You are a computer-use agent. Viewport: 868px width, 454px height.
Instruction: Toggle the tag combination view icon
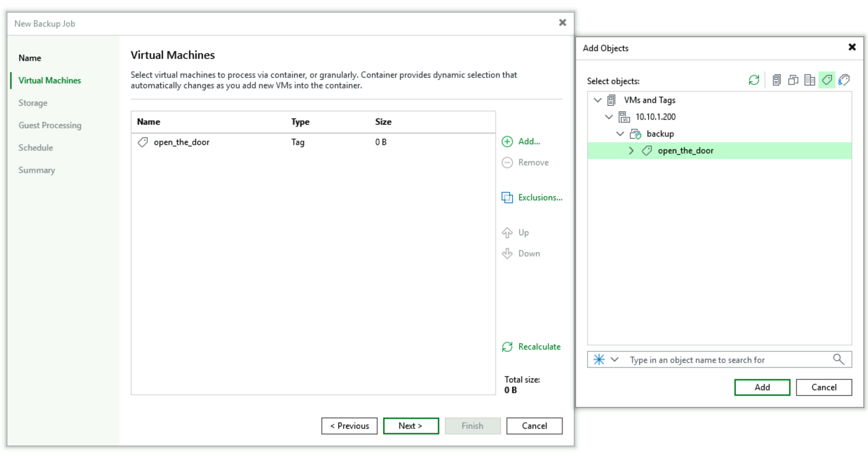(844, 80)
